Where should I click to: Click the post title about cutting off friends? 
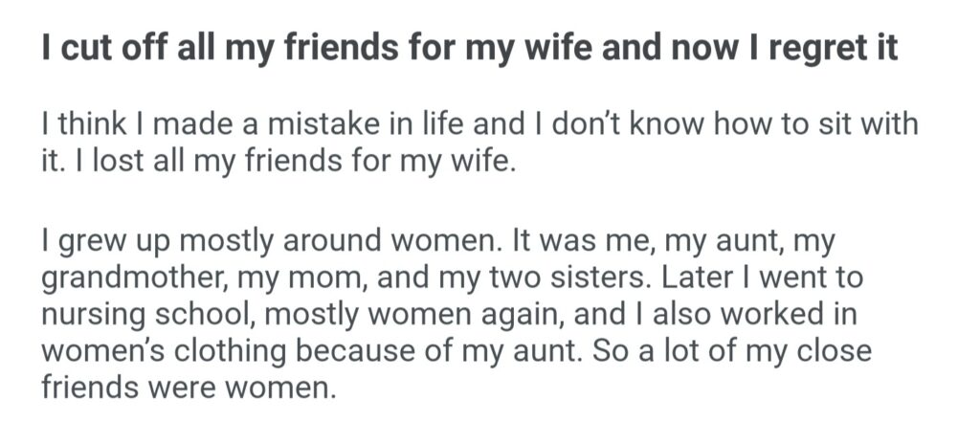click(x=469, y=49)
